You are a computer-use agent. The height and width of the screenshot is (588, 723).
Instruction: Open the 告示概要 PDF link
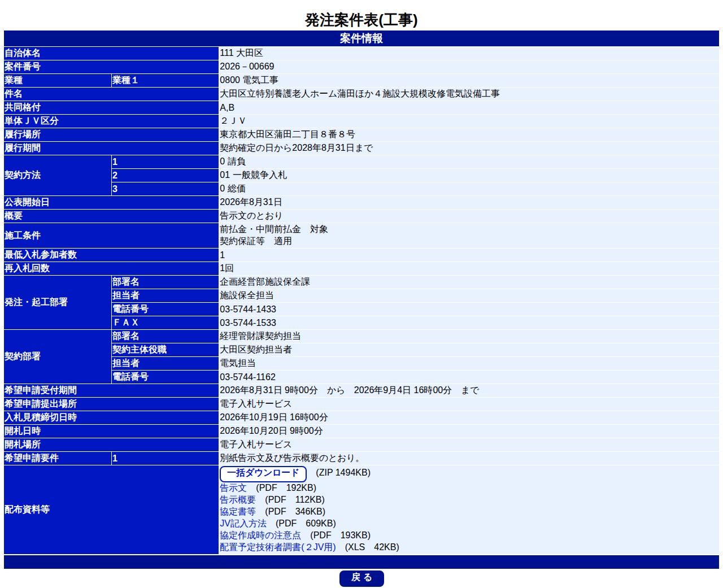click(238, 500)
